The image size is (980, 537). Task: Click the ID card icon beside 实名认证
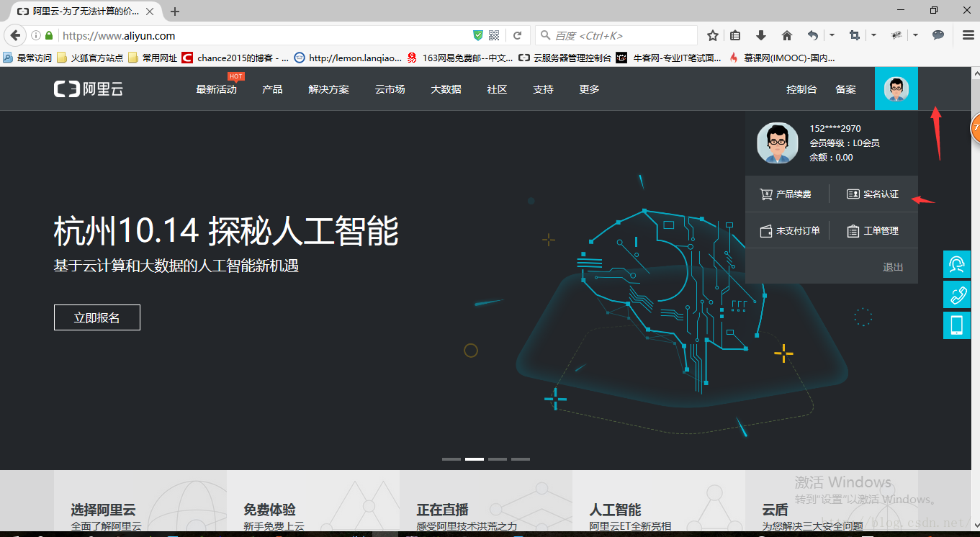[853, 194]
